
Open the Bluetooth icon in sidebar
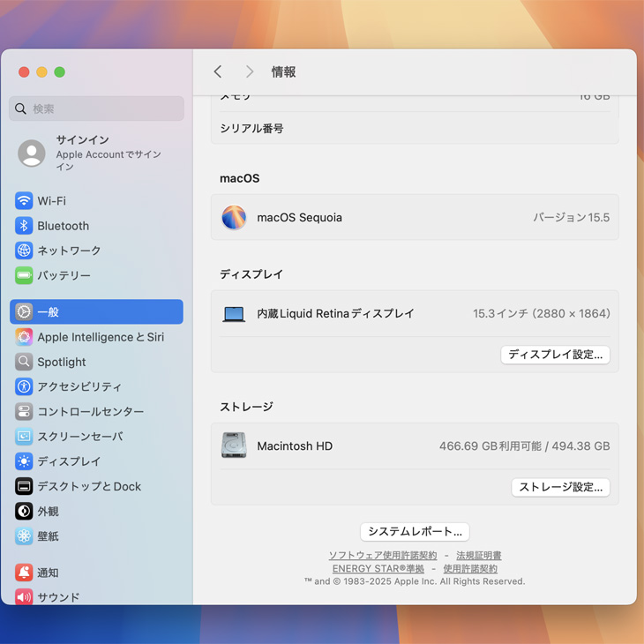(24, 226)
